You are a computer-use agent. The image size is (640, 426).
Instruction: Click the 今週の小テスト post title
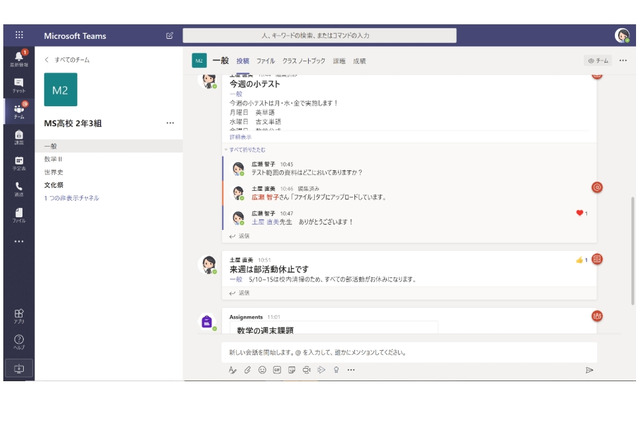pos(255,84)
